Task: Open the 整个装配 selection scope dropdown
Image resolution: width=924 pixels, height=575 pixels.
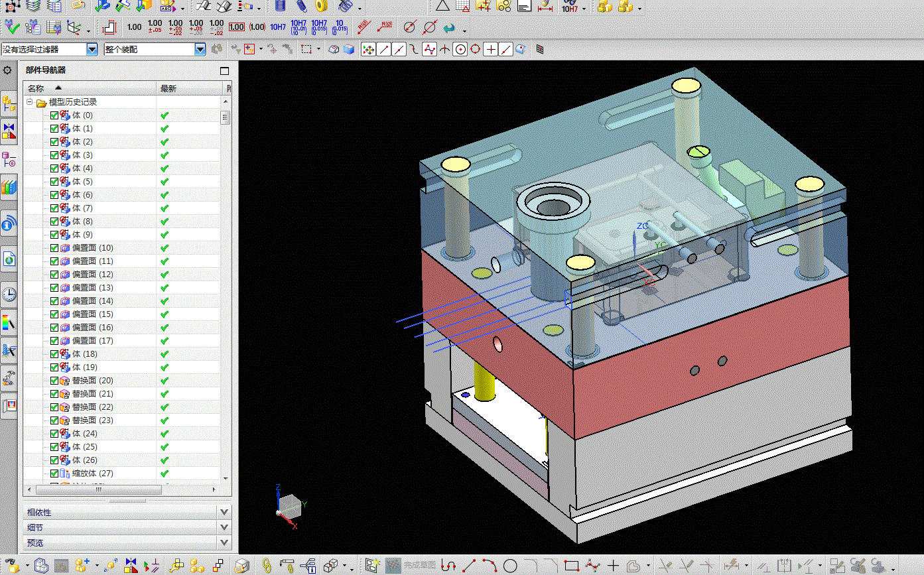Action: 200,49
